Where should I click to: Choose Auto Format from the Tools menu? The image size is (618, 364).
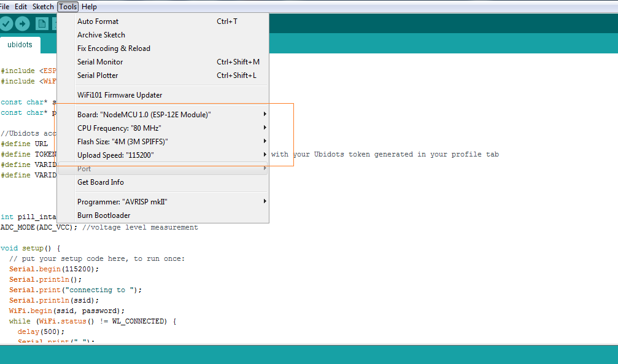[163, 21]
